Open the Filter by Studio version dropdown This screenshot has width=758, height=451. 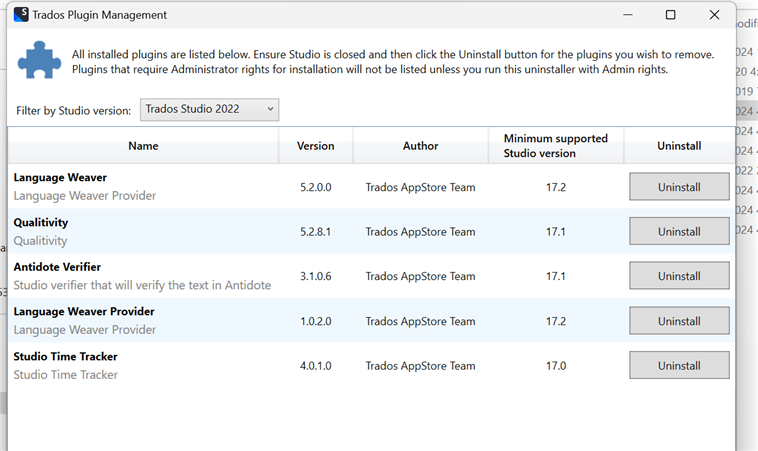pos(209,110)
